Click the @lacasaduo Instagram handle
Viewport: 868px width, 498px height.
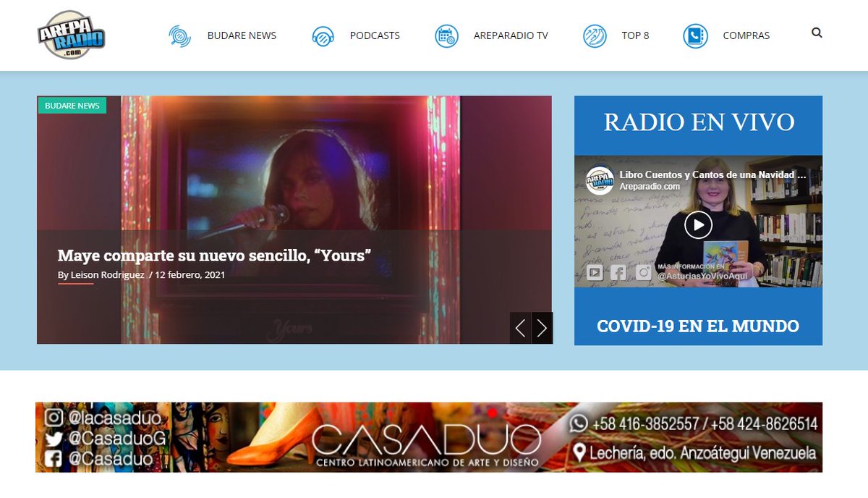click(114, 418)
